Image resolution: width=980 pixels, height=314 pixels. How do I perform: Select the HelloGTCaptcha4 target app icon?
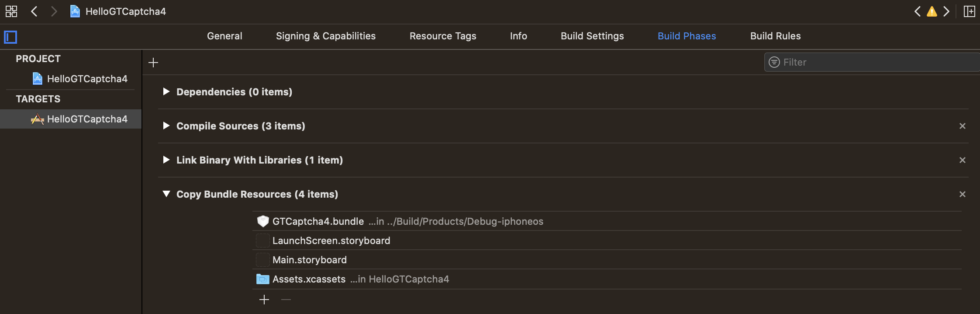tap(38, 119)
